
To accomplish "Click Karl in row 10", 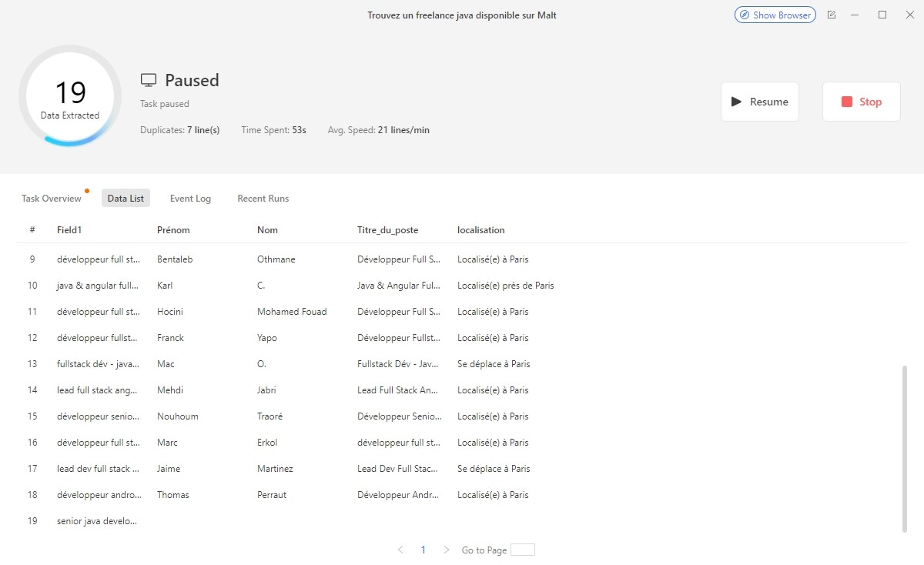I will pos(165,286).
